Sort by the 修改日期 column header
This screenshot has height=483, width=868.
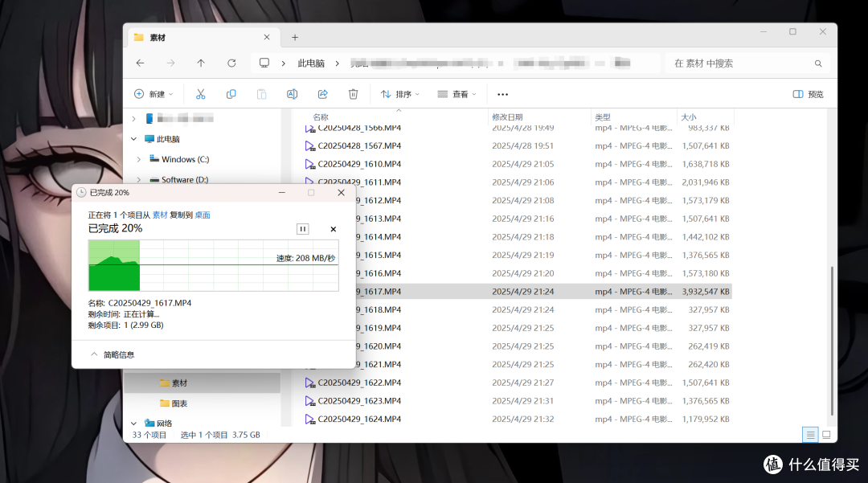pyautogui.click(x=507, y=117)
